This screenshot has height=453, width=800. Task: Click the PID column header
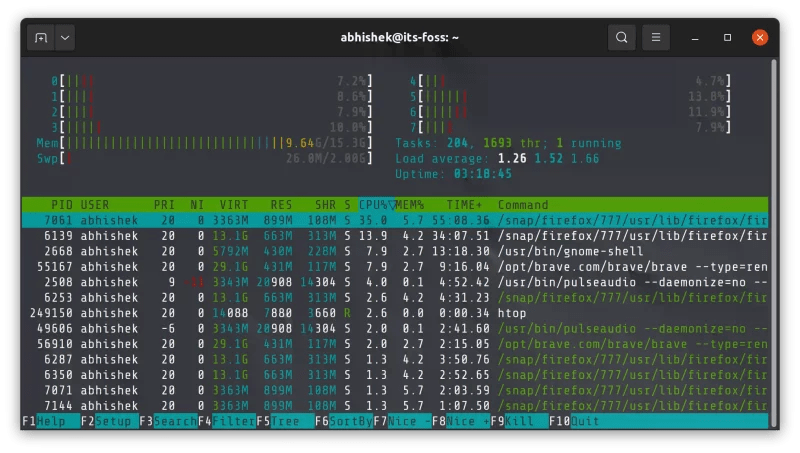(62, 205)
